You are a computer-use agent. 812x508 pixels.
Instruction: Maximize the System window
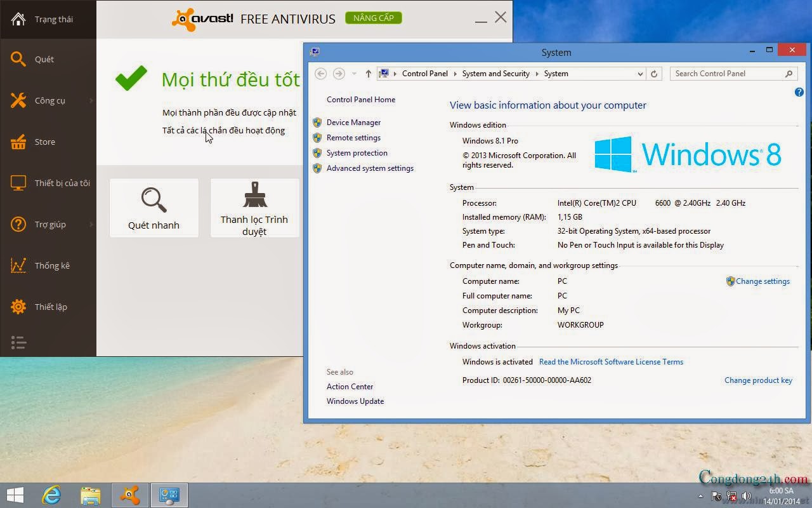pyautogui.click(x=769, y=50)
